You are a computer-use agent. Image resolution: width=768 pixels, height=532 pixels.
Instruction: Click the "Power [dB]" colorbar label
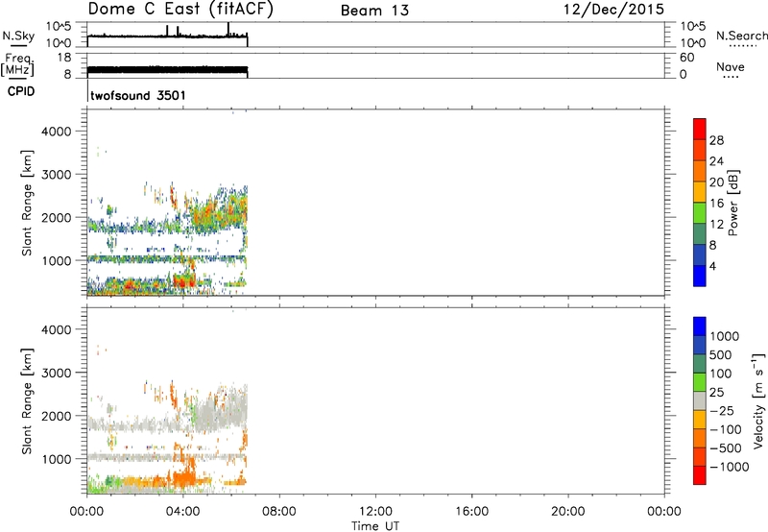click(732, 203)
